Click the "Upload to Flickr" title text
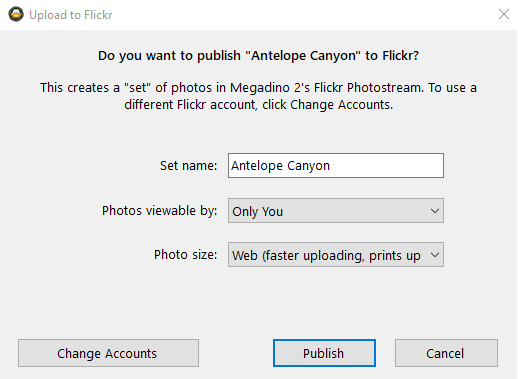This screenshot has height=379, width=518. [71, 15]
